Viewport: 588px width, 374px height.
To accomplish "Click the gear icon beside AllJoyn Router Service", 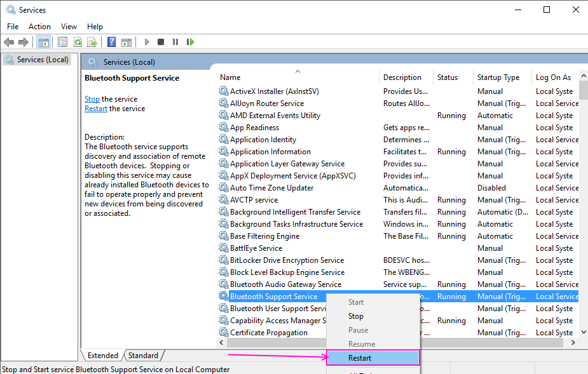I will click(x=224, y=103).
